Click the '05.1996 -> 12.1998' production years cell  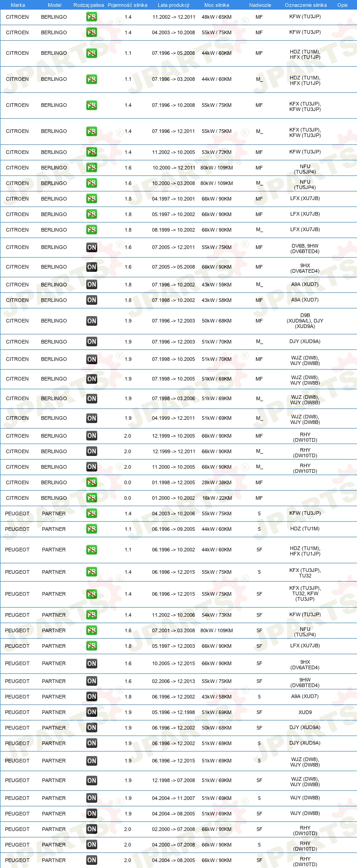(x=173, y=712)
